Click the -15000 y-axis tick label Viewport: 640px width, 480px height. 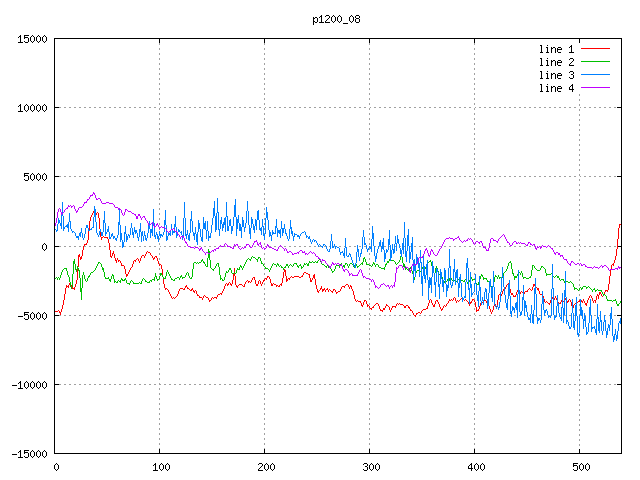[x=29, y=453]
